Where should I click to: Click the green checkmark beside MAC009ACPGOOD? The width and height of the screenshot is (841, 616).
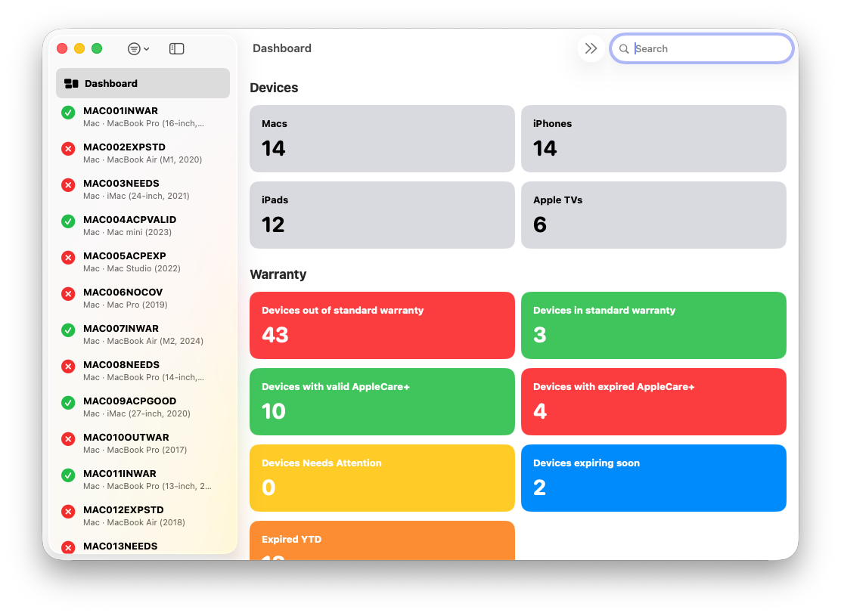pos(68,403)
